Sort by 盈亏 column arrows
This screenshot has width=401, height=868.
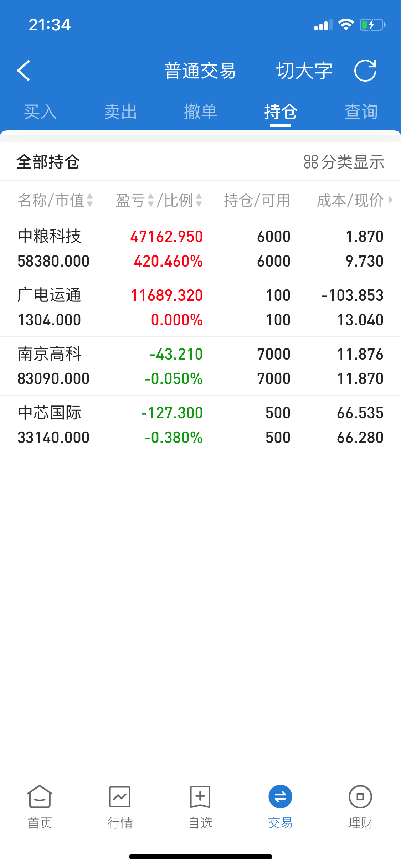coord(151,200)
